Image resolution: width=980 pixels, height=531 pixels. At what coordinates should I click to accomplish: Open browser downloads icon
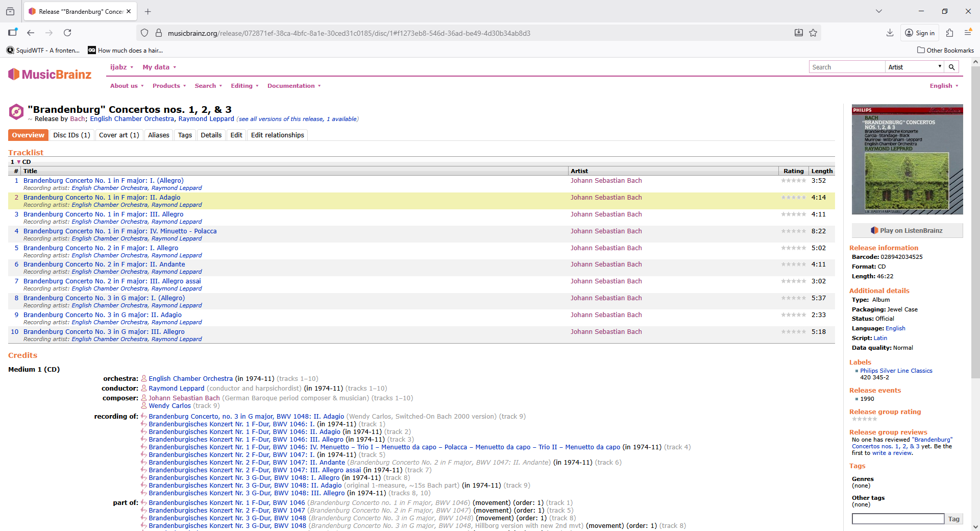[x=890, y=33]
